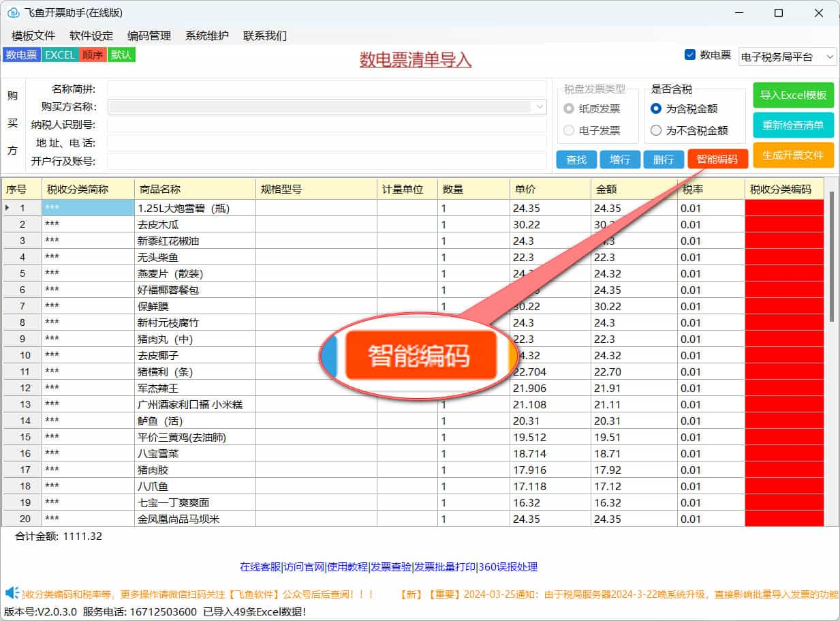
Task: Open the 模板文件 menu
Action: pos(33,36)
